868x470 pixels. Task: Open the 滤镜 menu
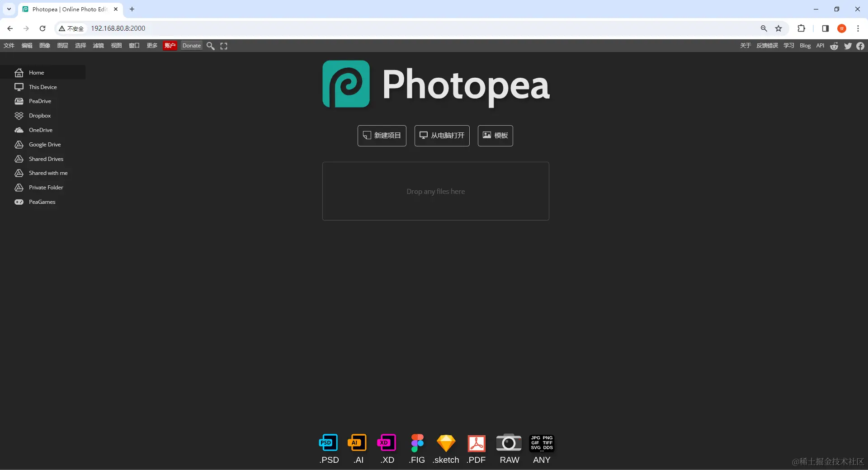(98, 46)
